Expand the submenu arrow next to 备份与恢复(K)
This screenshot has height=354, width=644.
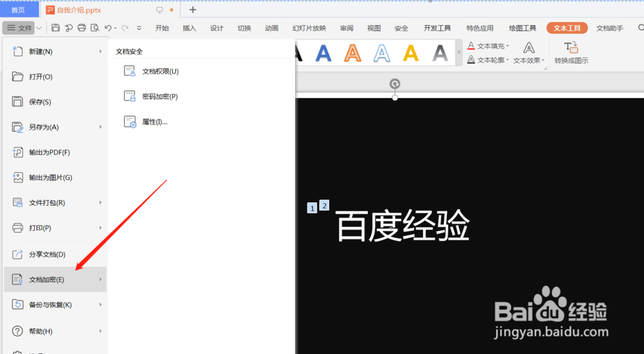tap(100, 304)
